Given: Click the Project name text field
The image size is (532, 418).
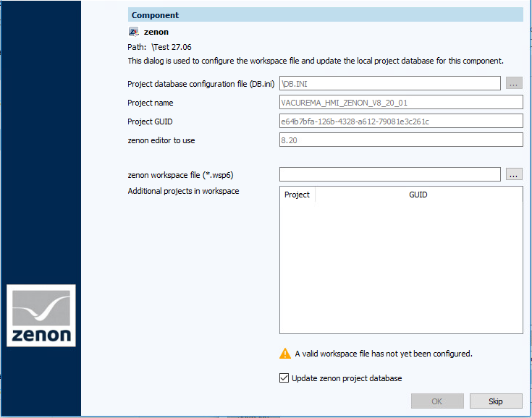Looking at the screenshot, I should (x=400, y=103).
